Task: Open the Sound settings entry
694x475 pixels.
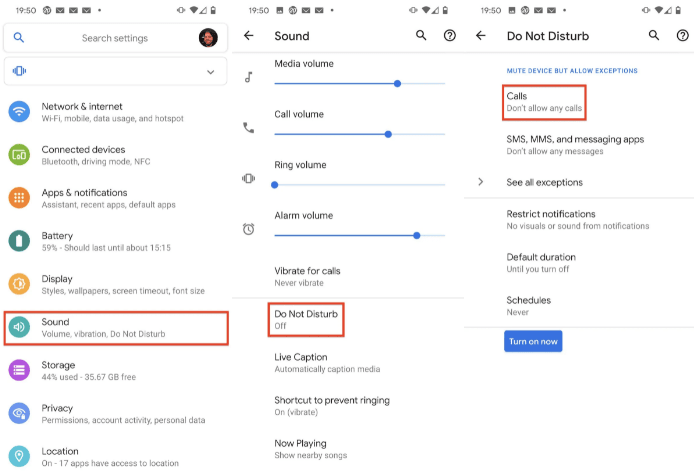Action: coord(116,328)
